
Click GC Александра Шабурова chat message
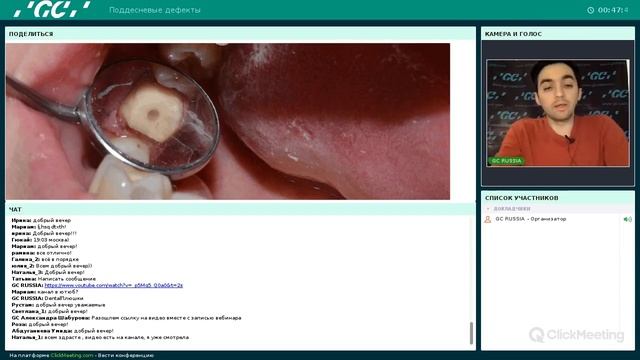pos(127,318)
